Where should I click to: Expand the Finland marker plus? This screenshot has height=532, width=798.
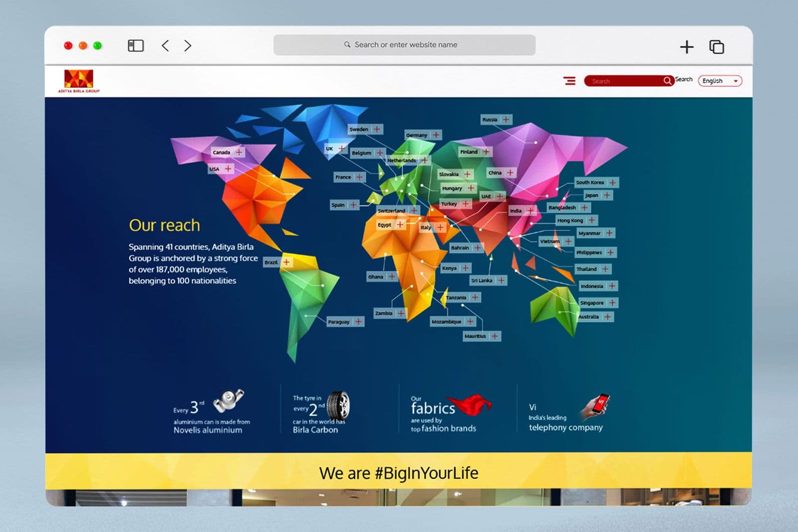[486, 152]
